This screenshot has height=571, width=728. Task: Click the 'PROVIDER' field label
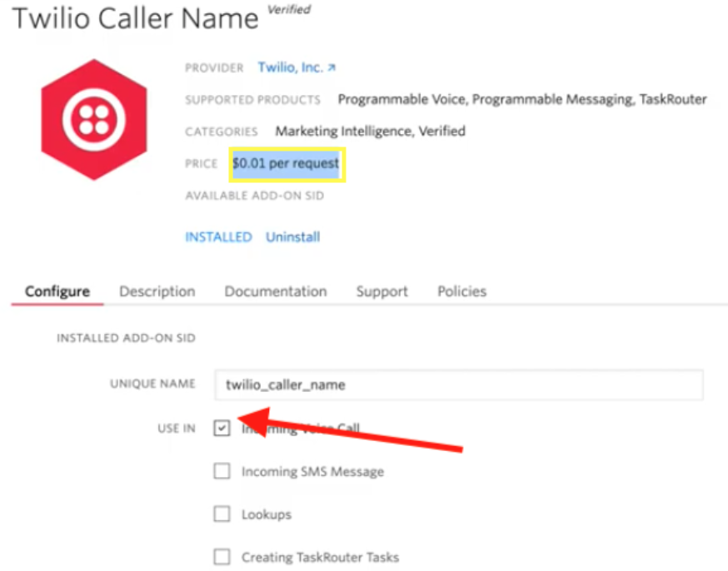point(214,68)
